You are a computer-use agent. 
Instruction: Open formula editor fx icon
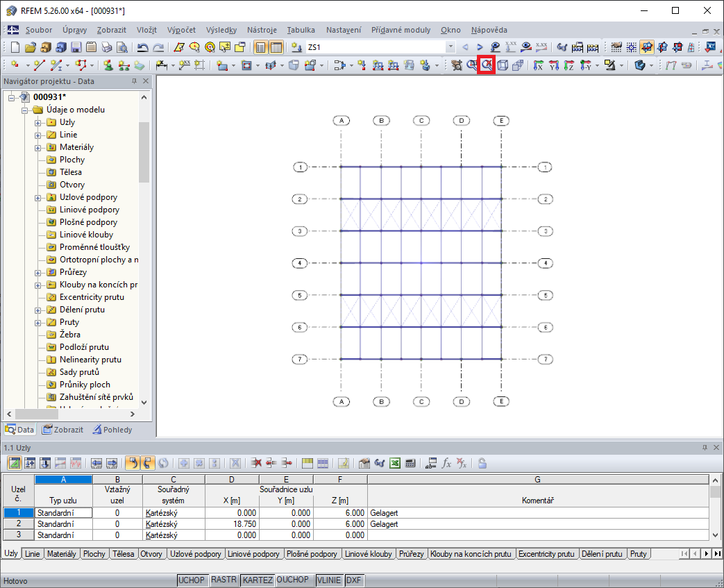(x=446, y=463)
